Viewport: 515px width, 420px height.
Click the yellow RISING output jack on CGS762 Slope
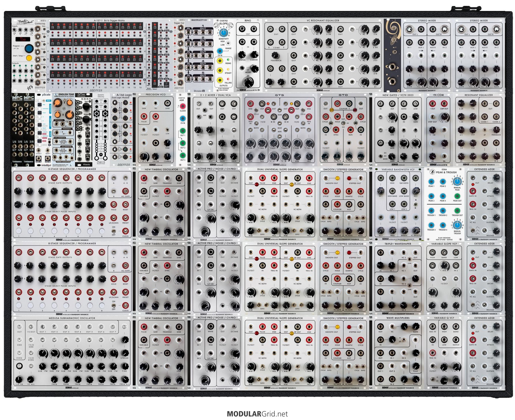220,61
